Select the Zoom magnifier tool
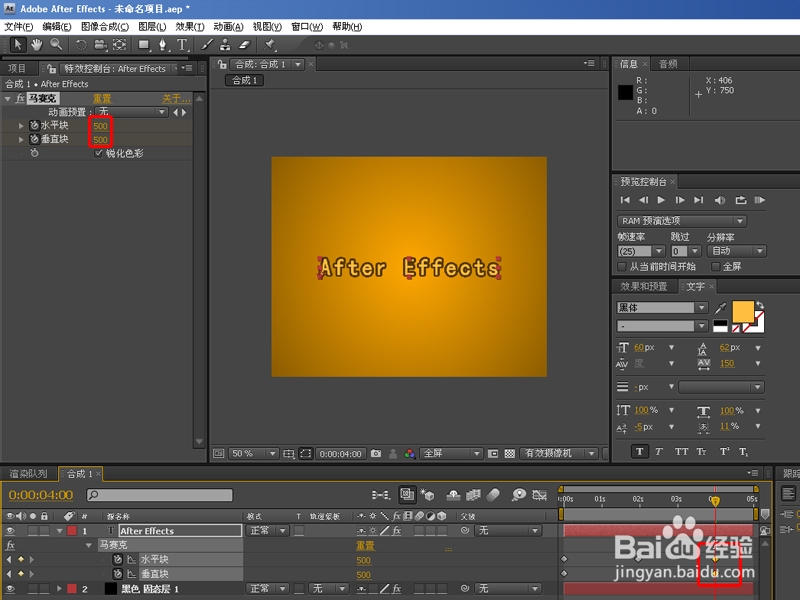 click(56, 45)
